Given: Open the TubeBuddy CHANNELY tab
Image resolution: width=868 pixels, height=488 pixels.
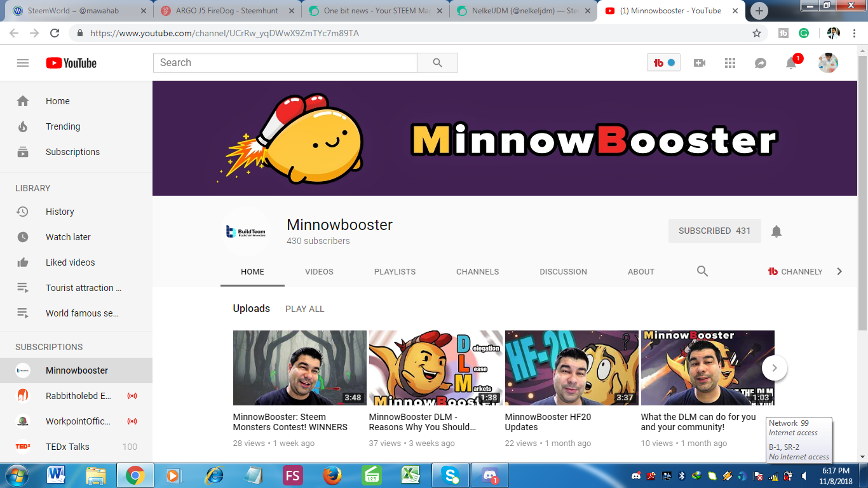Looking at the screenshot, I should click(x=795, y=271).
